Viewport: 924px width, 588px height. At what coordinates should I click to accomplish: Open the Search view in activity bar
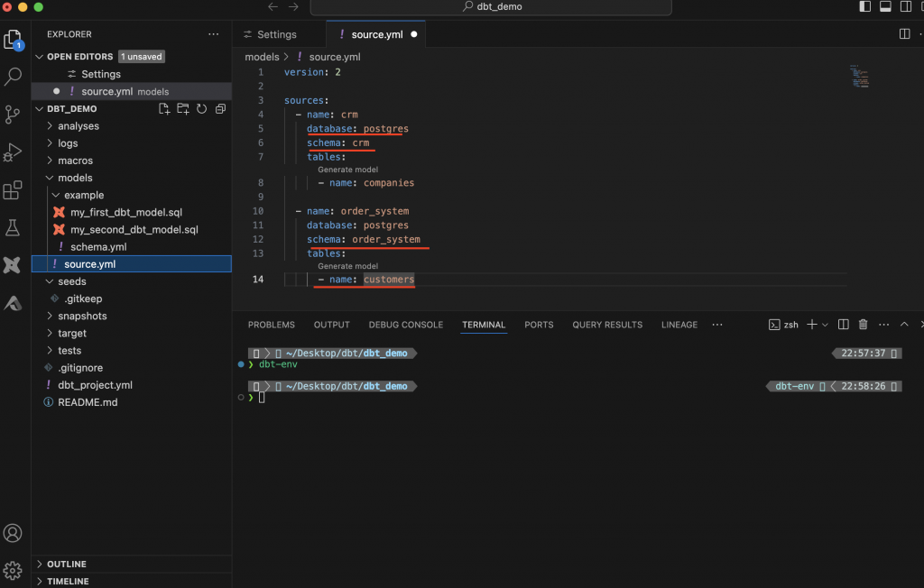tap(14, 77)
